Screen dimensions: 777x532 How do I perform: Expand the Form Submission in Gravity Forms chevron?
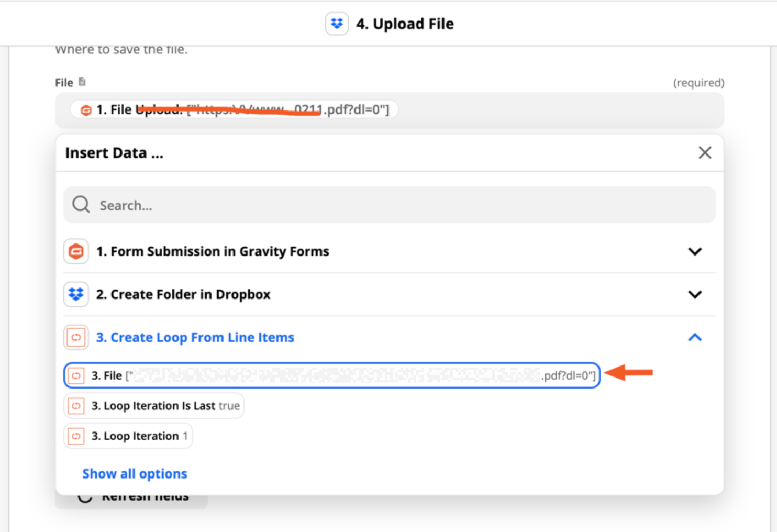tap(695, 251)
